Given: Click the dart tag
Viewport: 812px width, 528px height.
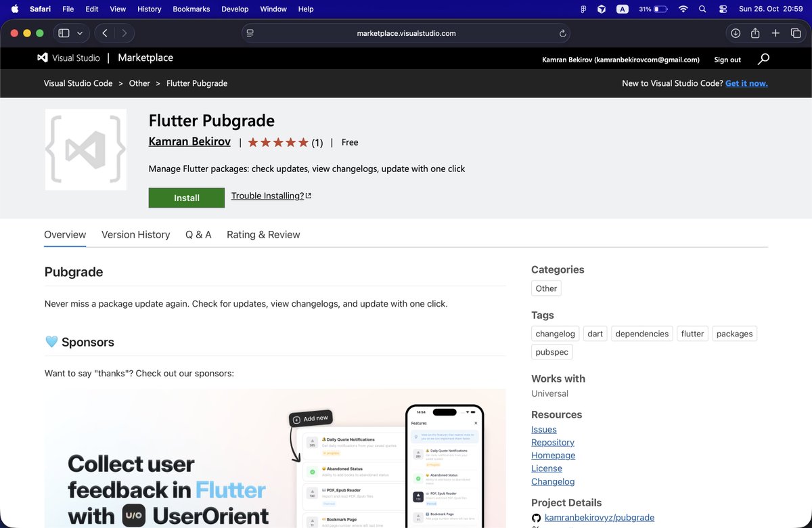Looking at the screenshot, I should (595, 334).
